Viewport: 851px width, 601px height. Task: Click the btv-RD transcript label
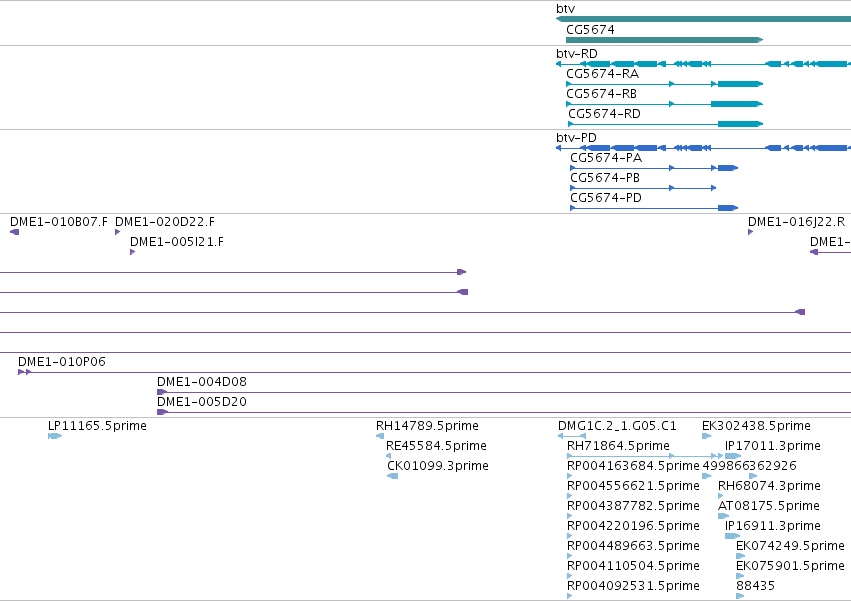(x=576, y=54)
